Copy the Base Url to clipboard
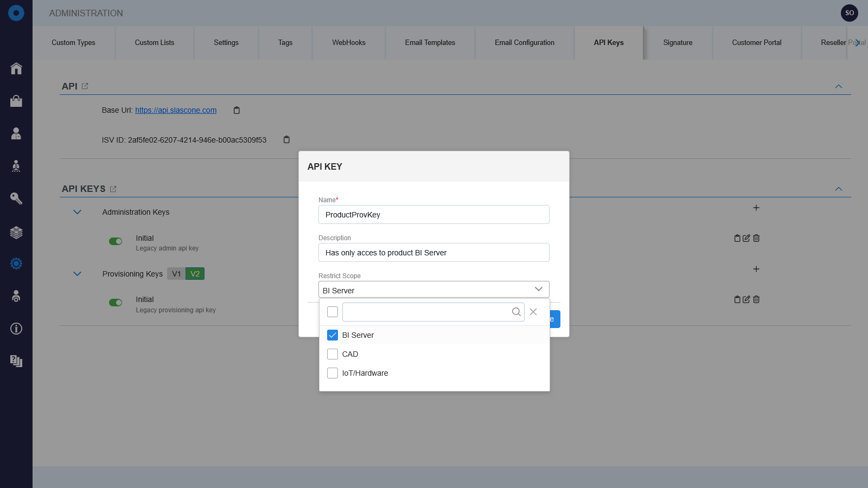 point(237,110)
